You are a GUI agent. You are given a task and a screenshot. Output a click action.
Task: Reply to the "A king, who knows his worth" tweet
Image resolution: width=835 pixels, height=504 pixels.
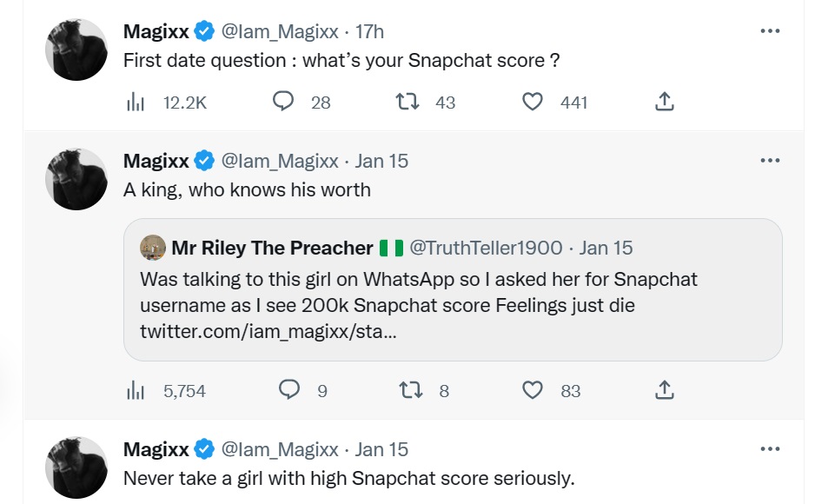(289, 391)
